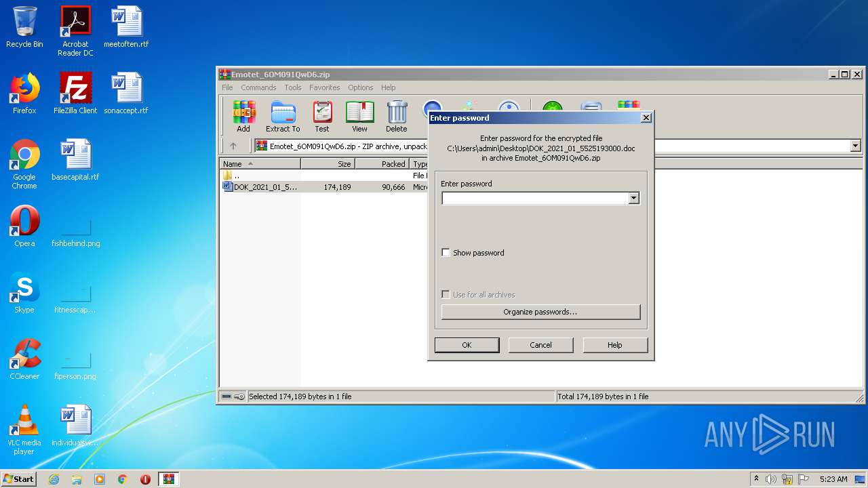Image resolution: width=868 pixels, height=488 pixels.
Task: Open the File menu
Action: pyautogui.click(x=227, y=87)
